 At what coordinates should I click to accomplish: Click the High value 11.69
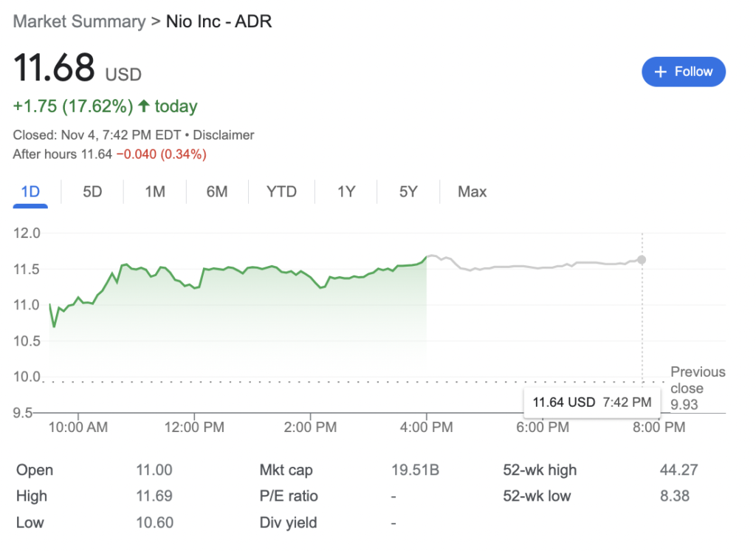point(154,496)
